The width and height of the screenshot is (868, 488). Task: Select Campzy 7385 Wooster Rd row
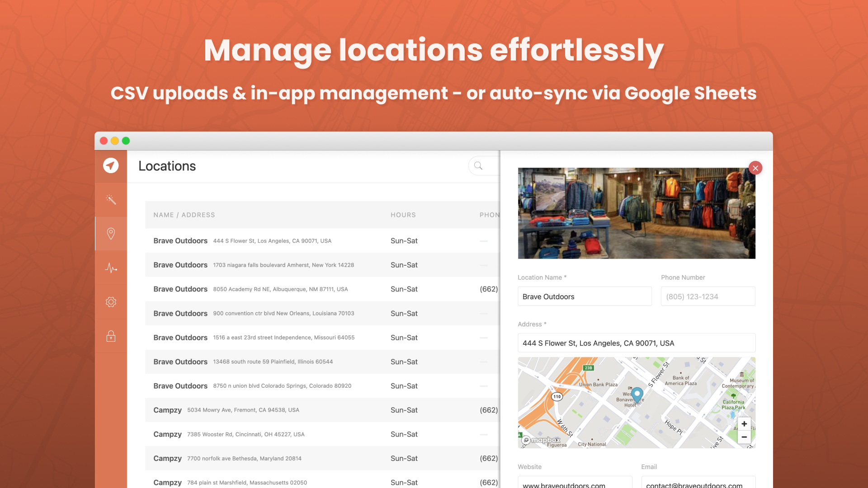pos(322,434)
